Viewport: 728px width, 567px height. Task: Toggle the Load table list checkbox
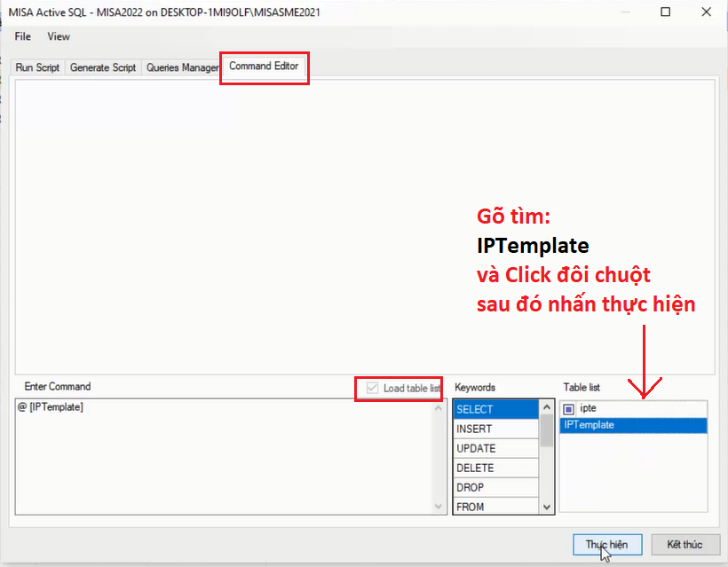coord(372,388)
